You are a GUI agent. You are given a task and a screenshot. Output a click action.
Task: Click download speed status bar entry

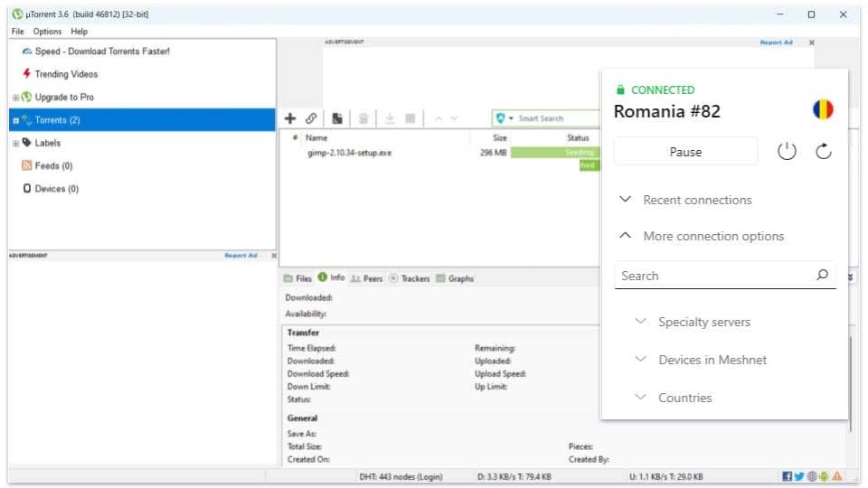coord(514,476)
